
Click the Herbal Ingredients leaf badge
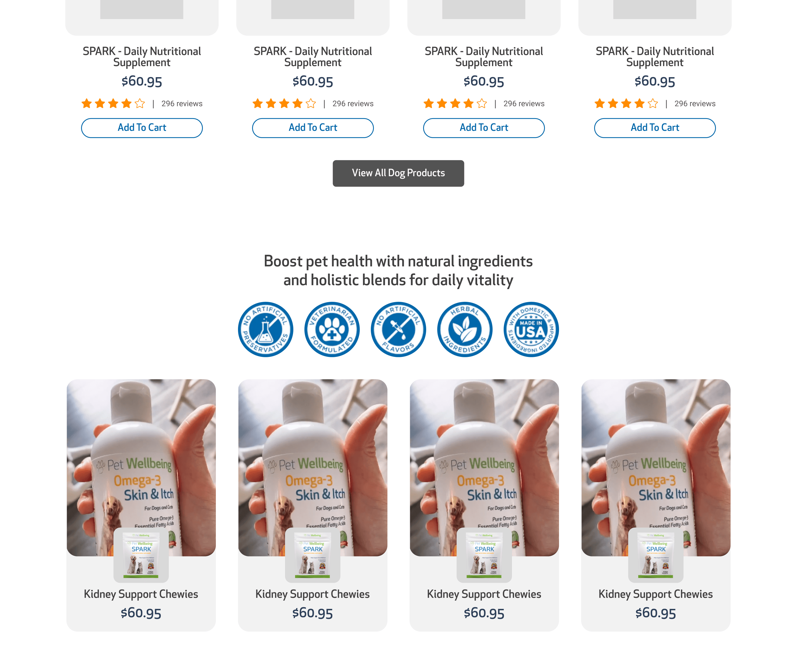pos(464,329)
